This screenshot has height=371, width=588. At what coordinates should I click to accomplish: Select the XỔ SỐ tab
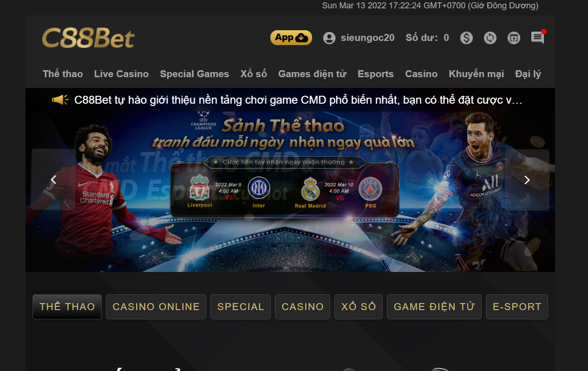point(359,307)
